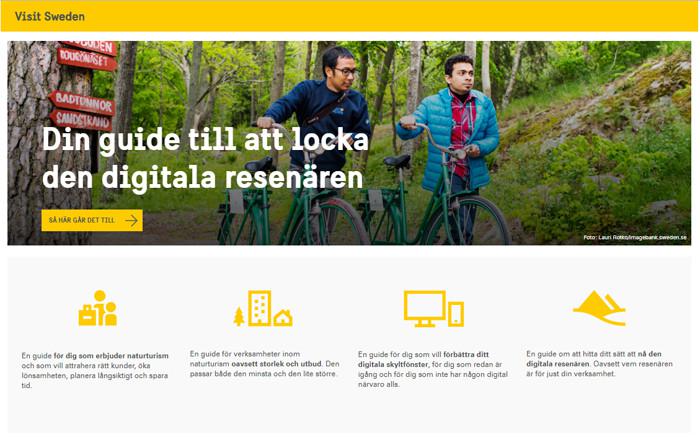Click the monitor and phone devices icon
Viewport: 700px width, 437px height.
coord(433,308)
